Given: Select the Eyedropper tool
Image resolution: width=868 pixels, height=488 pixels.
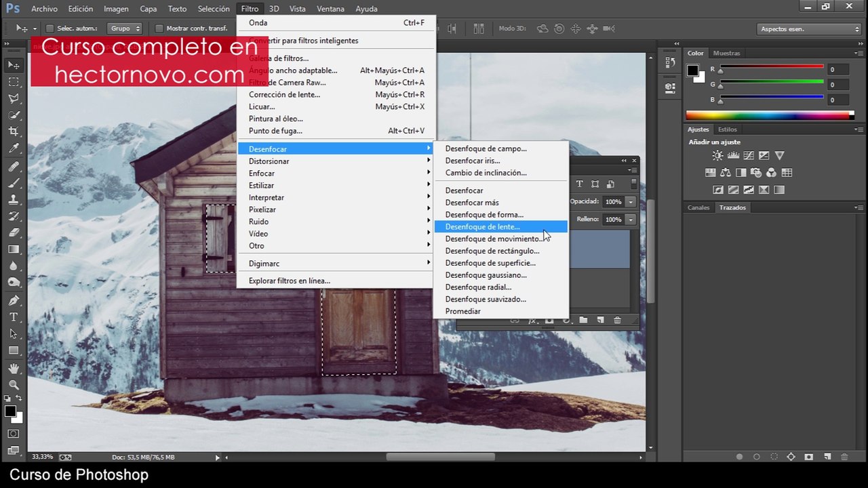Looking at the screenshot, I should (x=14, y=148).
